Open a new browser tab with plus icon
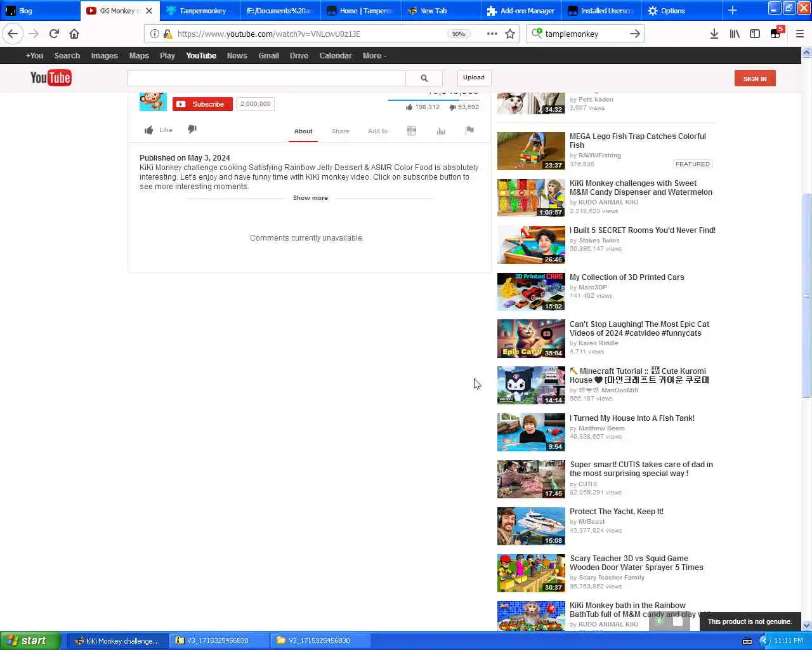812x650 pixels. [x=732, y=10]
